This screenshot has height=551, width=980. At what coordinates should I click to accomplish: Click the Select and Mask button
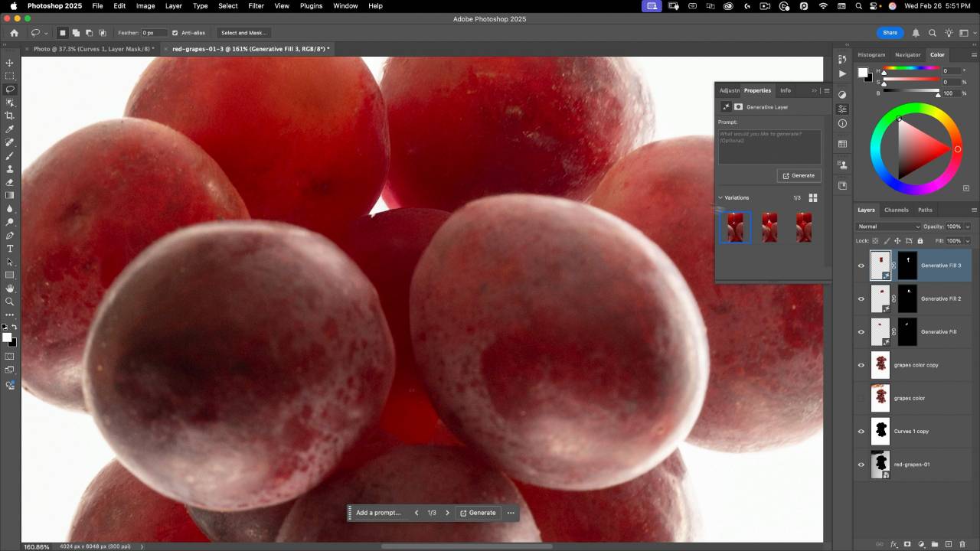[x=243, y=33]
